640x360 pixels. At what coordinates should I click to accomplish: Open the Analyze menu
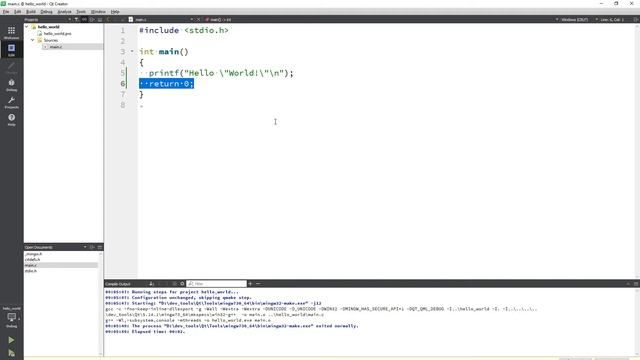(x=64, y=12)
